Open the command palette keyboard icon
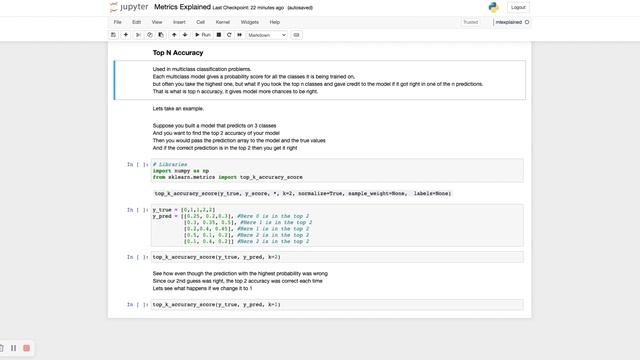 [296, 35]
